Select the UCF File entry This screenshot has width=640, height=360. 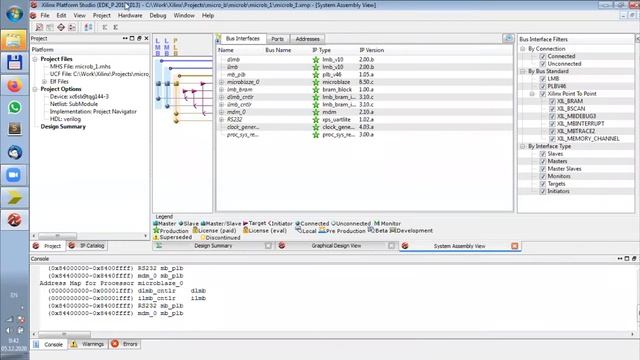tap(99, 74)
